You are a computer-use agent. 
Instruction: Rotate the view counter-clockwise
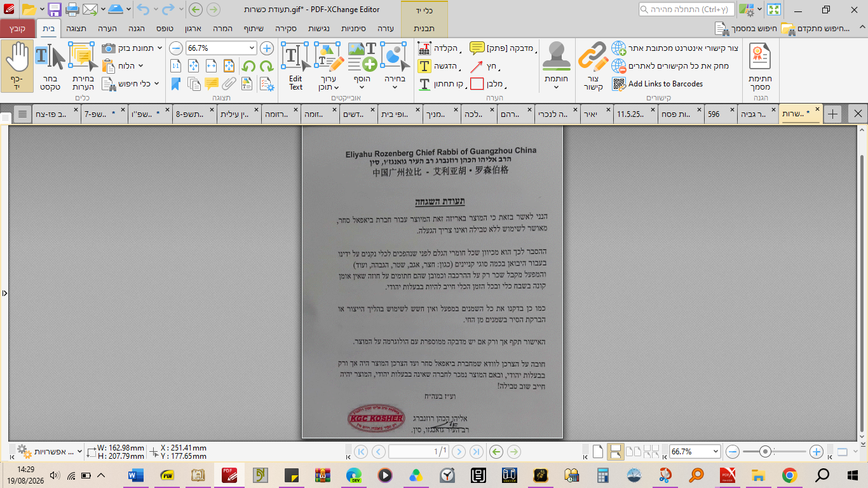pos(248,66)
